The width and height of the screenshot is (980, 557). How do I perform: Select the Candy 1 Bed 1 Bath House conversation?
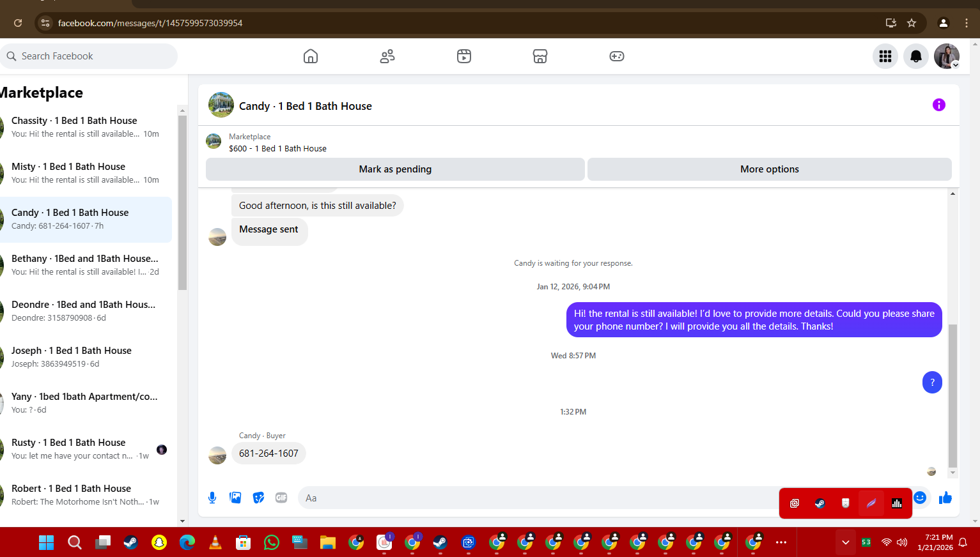(86, 219)
